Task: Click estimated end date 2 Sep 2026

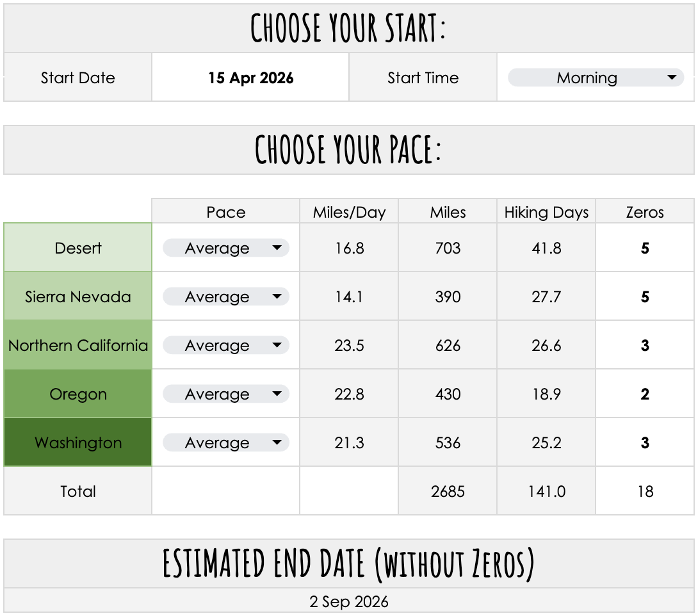Action: (349, 601)
